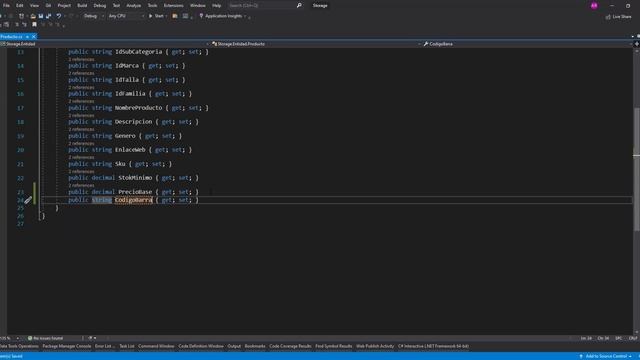Viewport: 640px width, 360px height.
Task: Click the Open File folder icon
Action: (33, 16)
